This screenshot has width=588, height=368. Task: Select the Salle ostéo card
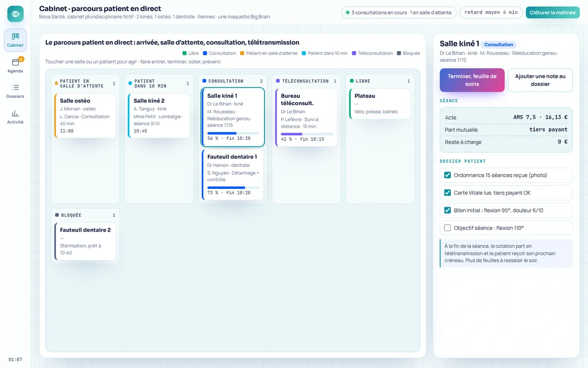(85, 115)
